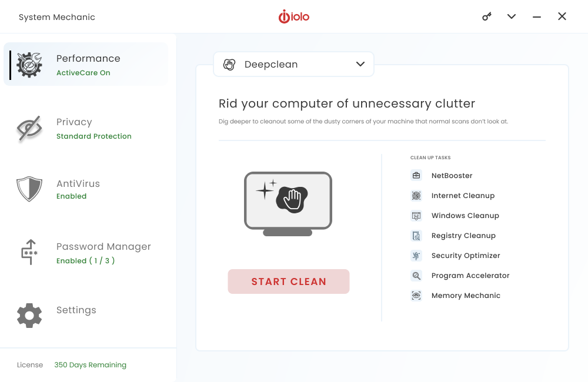
Task: Click the monitor cleaning illustration
Action: (288, 203)
